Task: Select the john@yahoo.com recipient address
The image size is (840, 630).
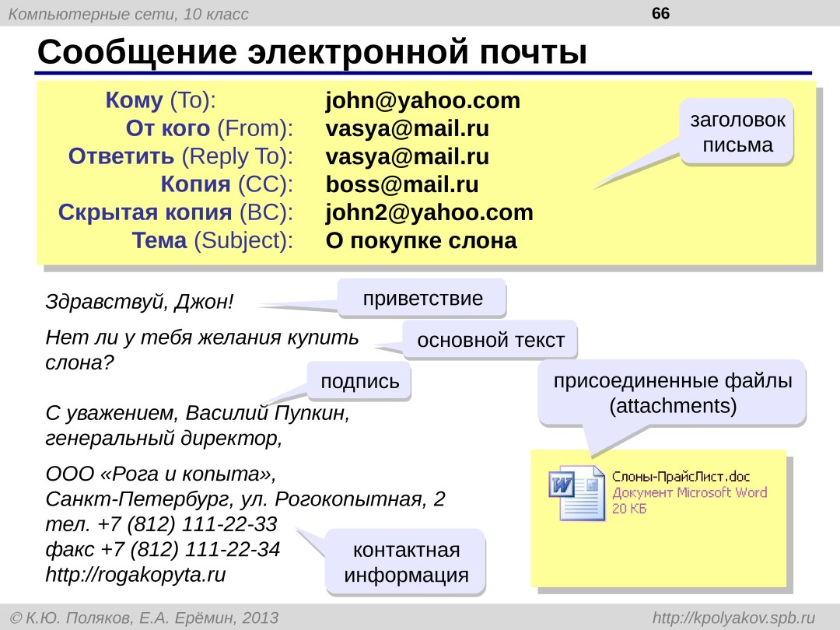Action: 422,100
